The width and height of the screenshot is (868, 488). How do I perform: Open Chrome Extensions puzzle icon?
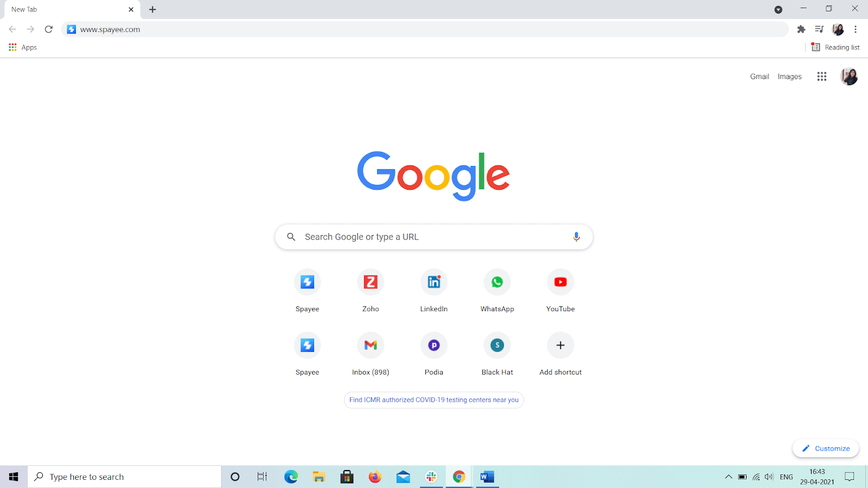click(801, 29)
